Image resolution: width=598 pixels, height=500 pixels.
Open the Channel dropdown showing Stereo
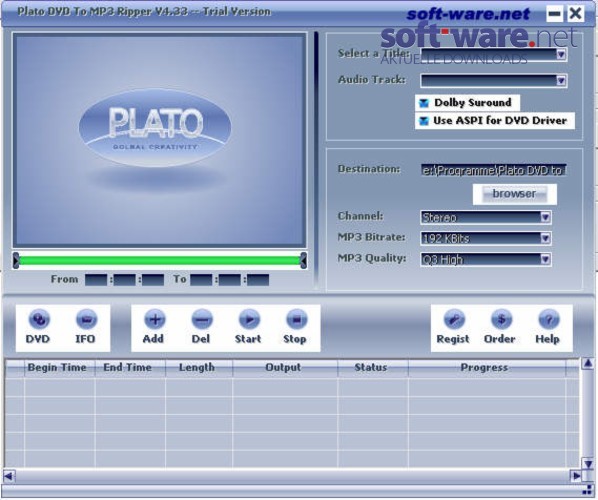(545, 217)
